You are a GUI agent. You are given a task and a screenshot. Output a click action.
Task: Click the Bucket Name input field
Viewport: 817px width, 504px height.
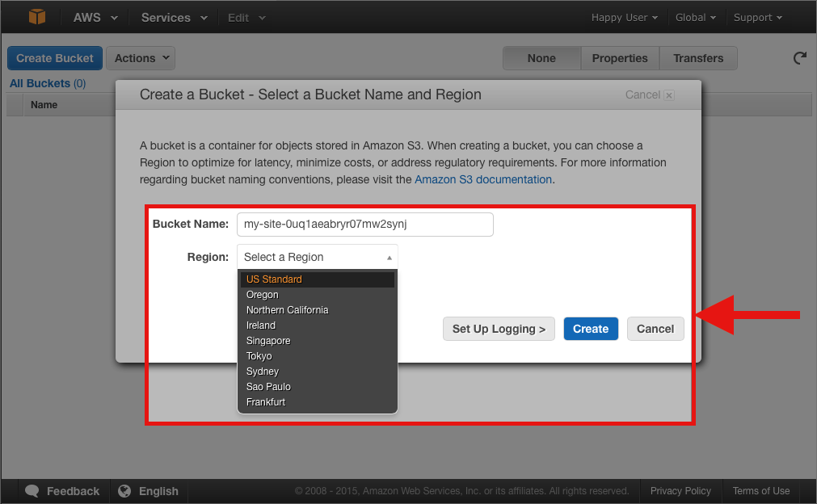(x=364, y=225)
